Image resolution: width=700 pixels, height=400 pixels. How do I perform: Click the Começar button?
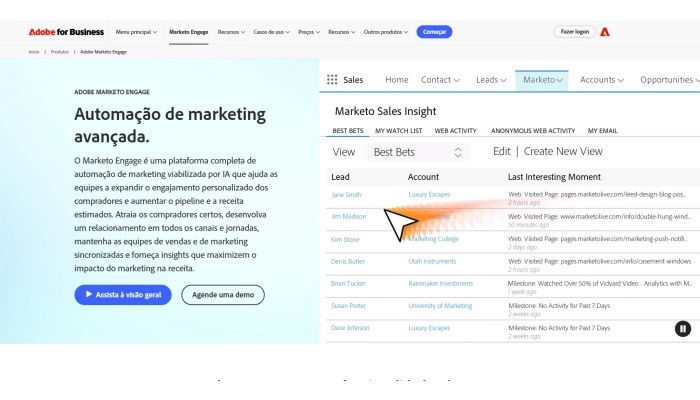click(x=434, y=32)
